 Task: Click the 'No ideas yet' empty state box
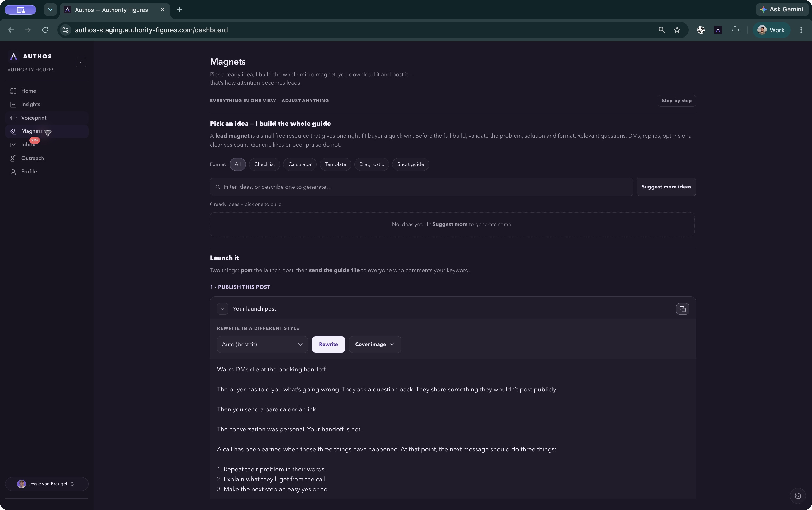452,224
